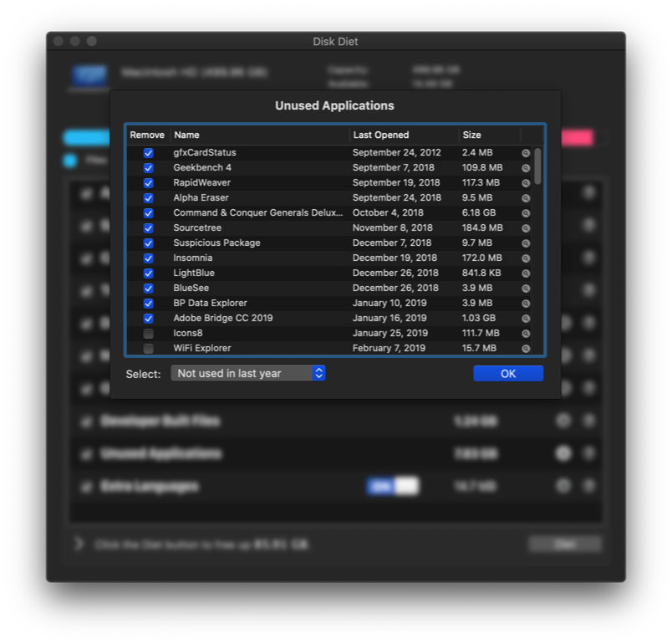Uncheck the RapidWeaver remove checkbox
The width and height of the screenshot is (672, 644).
148,183
